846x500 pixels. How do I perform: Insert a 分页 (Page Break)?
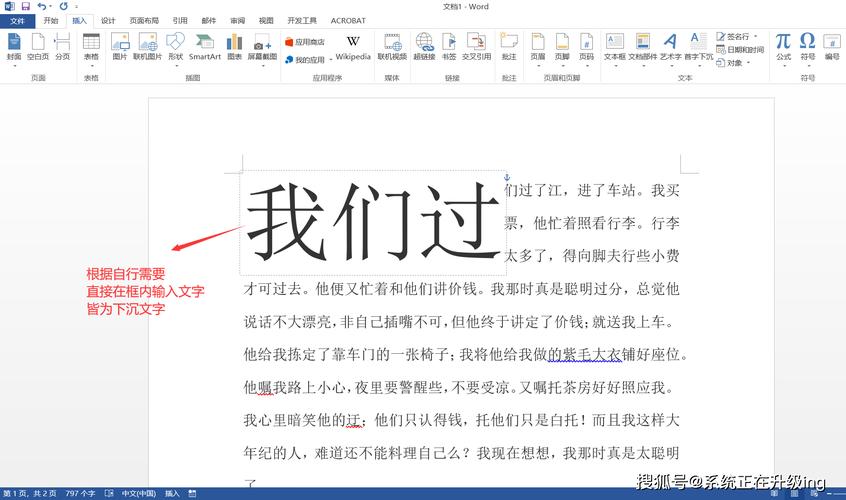point(63,46)
